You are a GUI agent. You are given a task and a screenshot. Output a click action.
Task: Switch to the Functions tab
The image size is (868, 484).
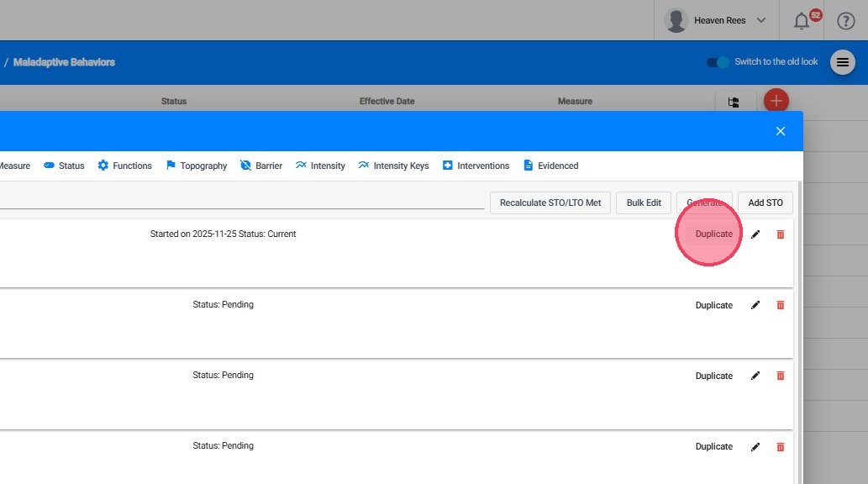click(x=124, y=166)
